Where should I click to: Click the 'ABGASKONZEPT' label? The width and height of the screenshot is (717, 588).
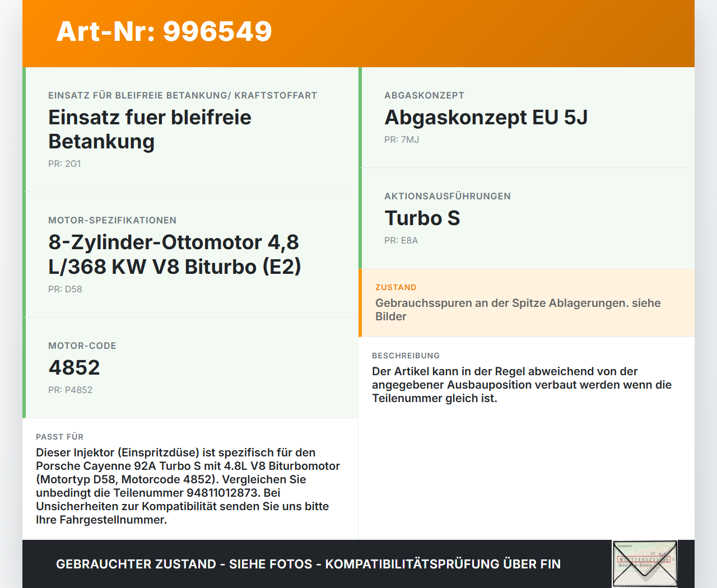(x=425, y=96)
